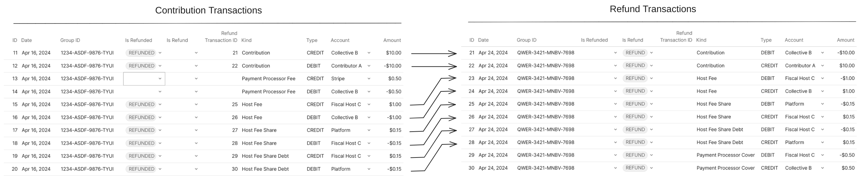
Task: Open the Platform account dropdown in row 17
Action: click(368, 130)
